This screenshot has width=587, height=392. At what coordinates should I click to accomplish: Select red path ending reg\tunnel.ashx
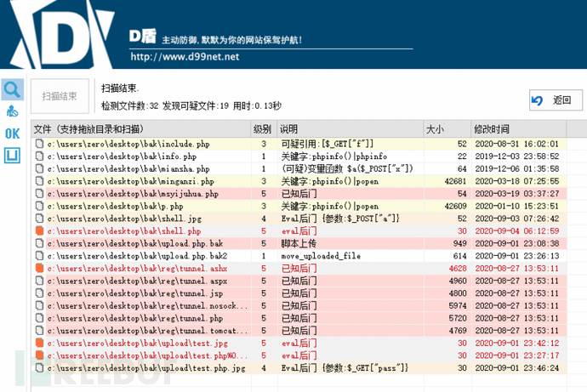coord(137,269)
